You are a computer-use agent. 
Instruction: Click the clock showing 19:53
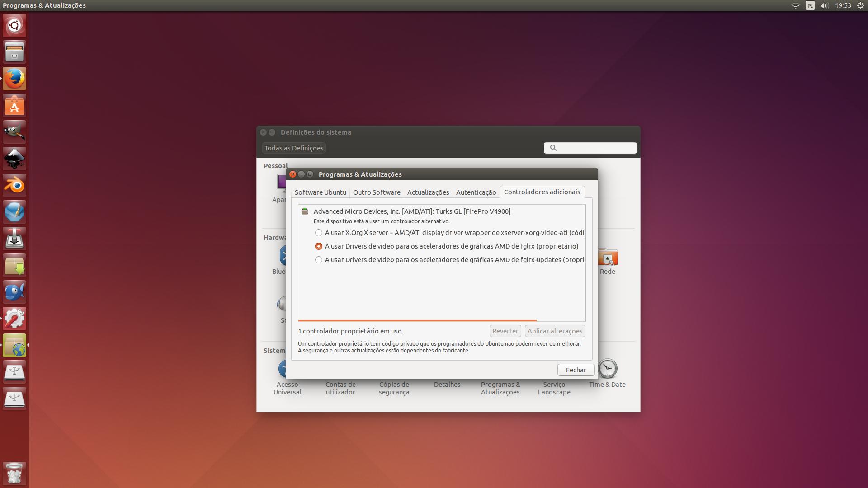[843, 5]
